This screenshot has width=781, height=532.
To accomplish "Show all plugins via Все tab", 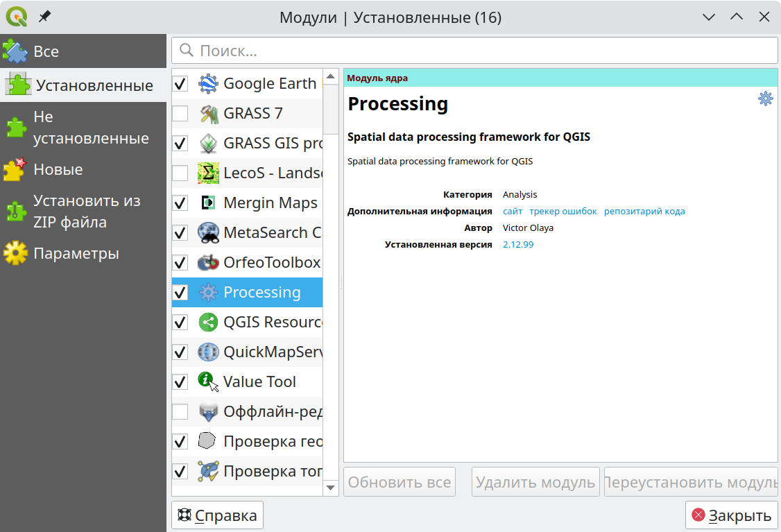I will [x=83, y=51].
